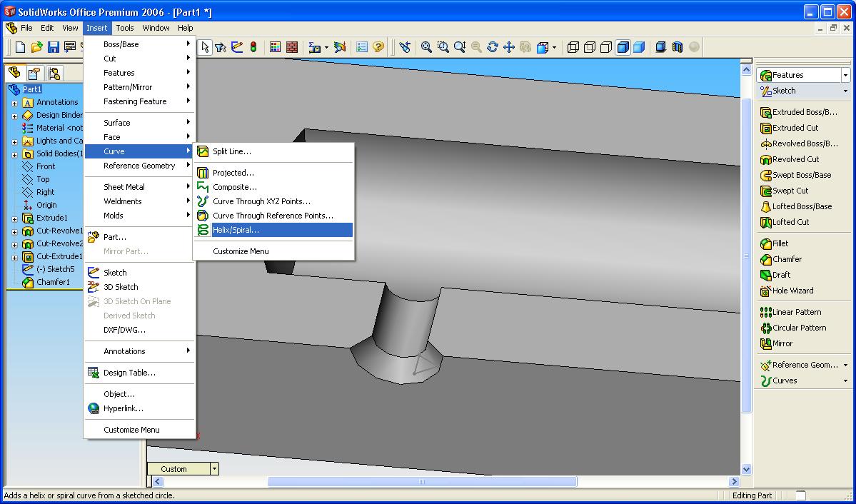Click the Extruded Boss/Base feature icon
The image size is (856, 504).
click(x=766, y=113)
